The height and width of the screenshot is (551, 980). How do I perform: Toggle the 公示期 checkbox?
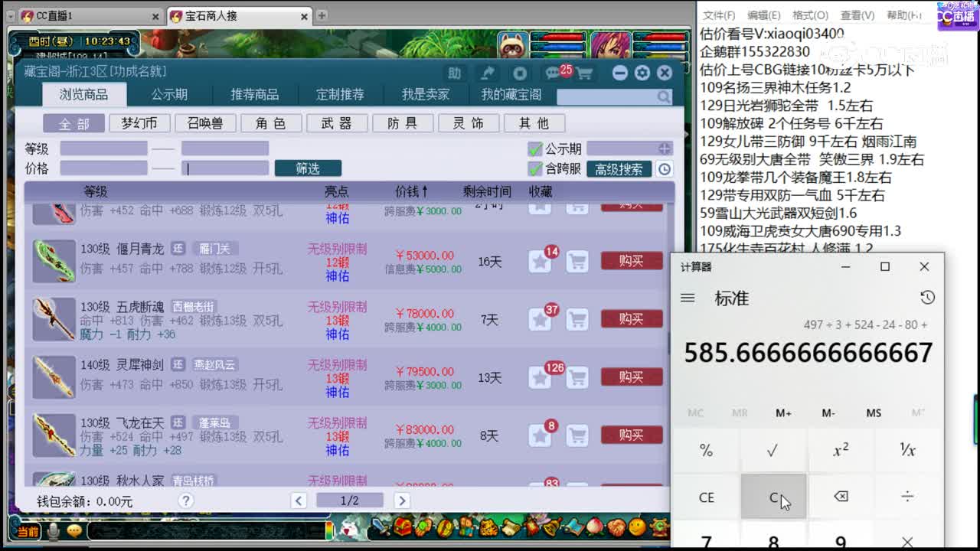535,148
